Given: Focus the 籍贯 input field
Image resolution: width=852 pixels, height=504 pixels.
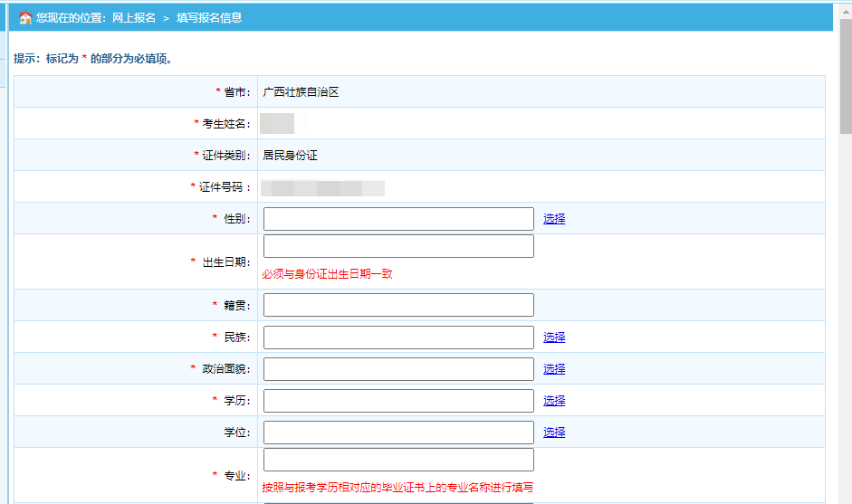Looking at the screenshot, I should [x=398, y=305].
